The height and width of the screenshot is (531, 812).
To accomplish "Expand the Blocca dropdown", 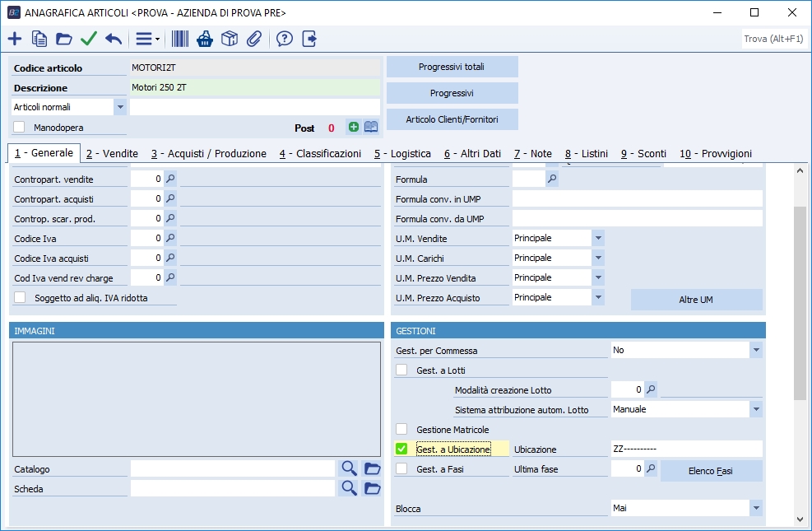I will click(755, 508).
